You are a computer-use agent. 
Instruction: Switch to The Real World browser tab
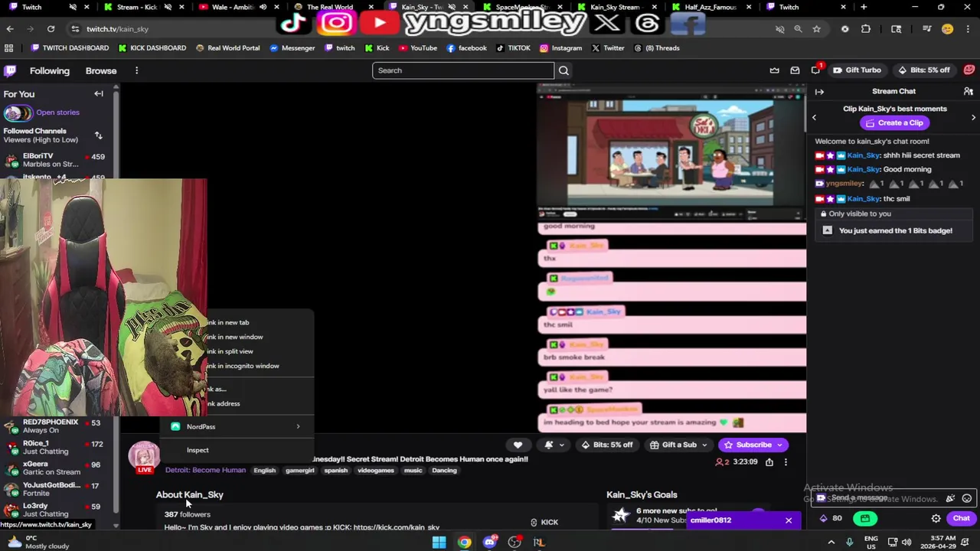coord(330,8)
